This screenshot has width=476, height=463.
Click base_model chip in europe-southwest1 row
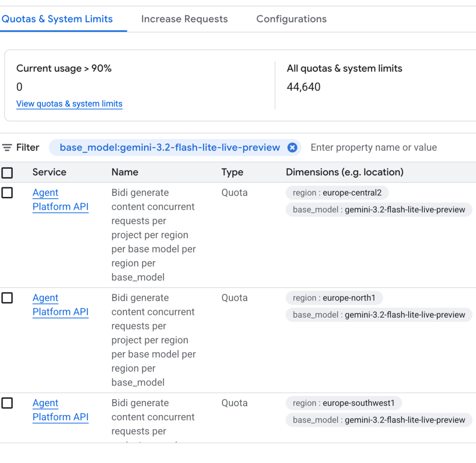(x=379, y=420)
